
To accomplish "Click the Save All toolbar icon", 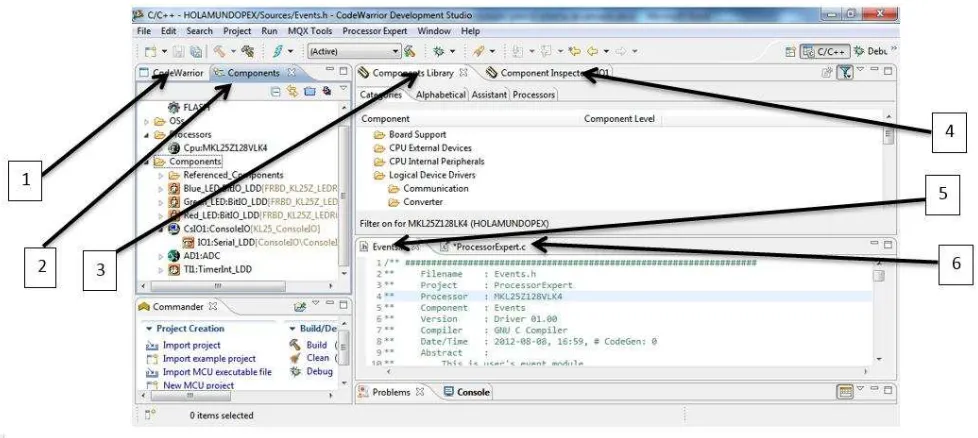I will [196, 51].
